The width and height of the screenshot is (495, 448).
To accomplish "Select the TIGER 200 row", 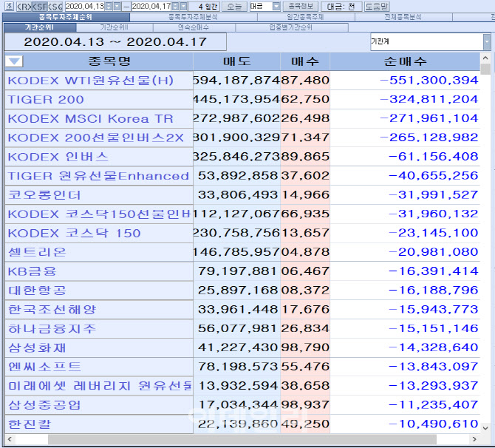I will pos(242,100).
